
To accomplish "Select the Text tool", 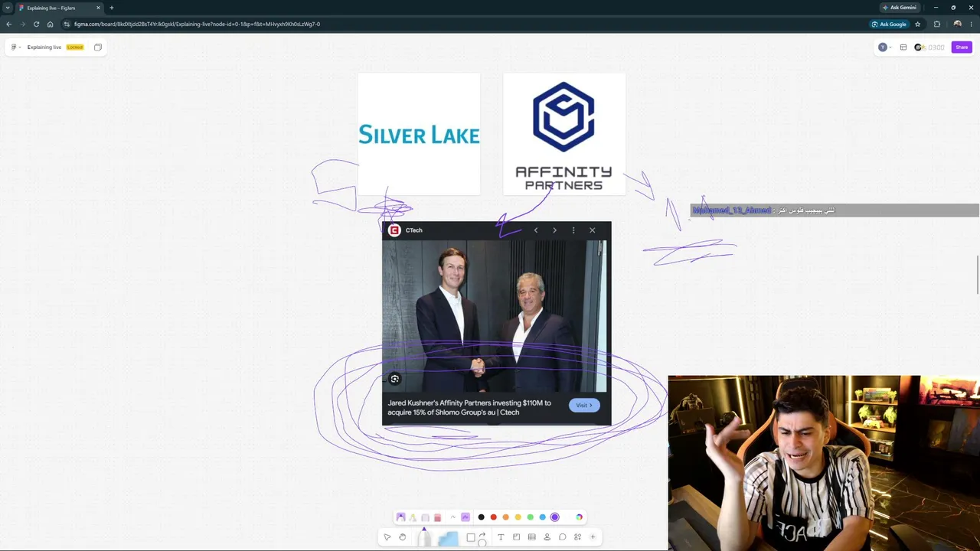I will [x=501, y=537].
